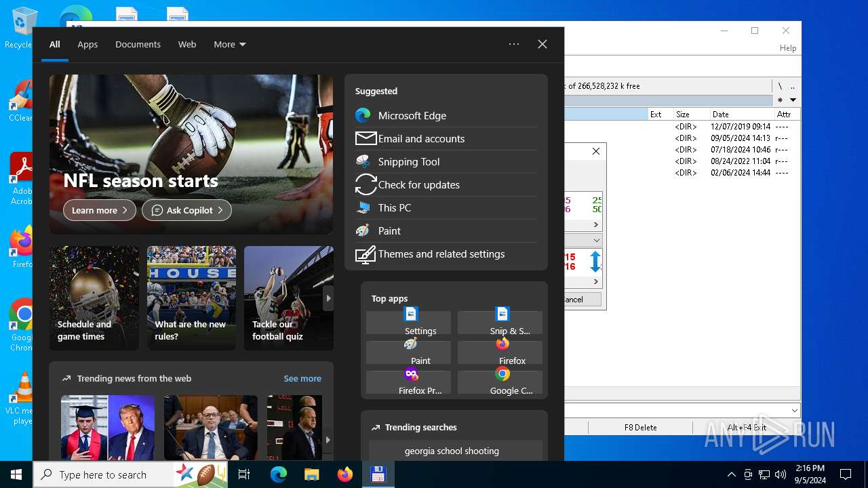This screenshot has width=868, height=488.
Task: Switch to the floppy-disk app on taskbar
Action: pos(378,474)
